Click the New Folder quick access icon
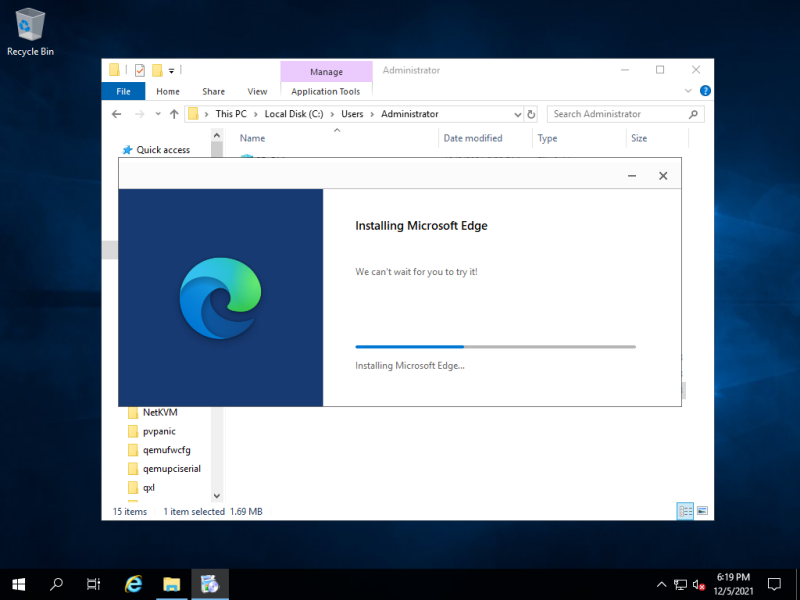Image resolution: width=800 pixels, height=600 pixels. [158, 70]
